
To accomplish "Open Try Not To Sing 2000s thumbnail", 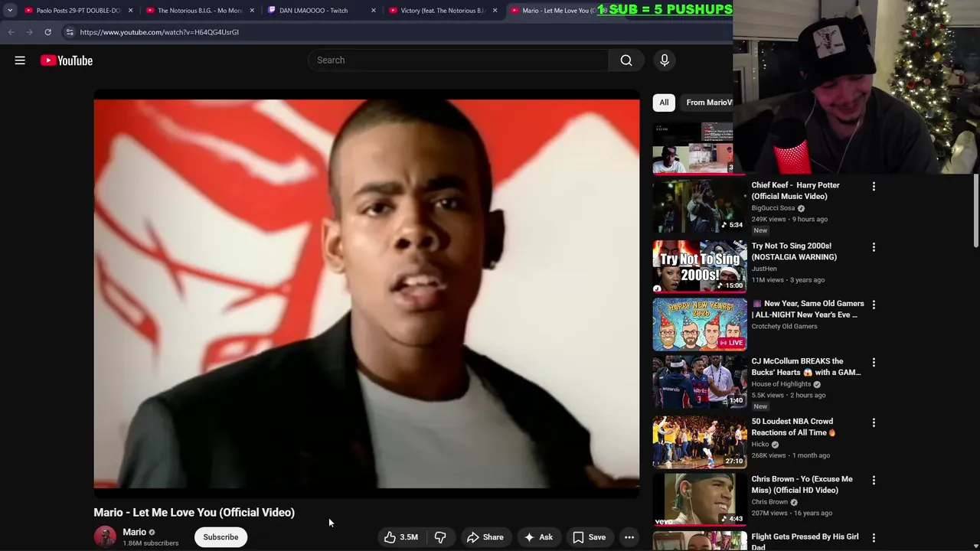I will coord(700,266).
